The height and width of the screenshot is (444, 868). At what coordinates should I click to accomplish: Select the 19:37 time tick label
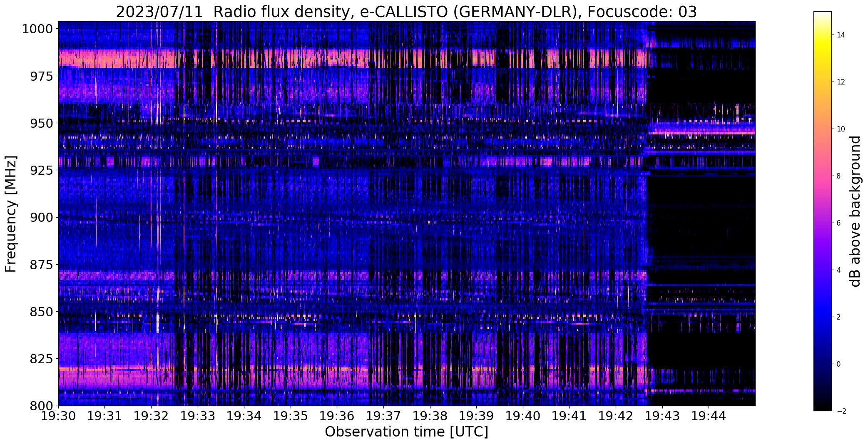point(383,415)
